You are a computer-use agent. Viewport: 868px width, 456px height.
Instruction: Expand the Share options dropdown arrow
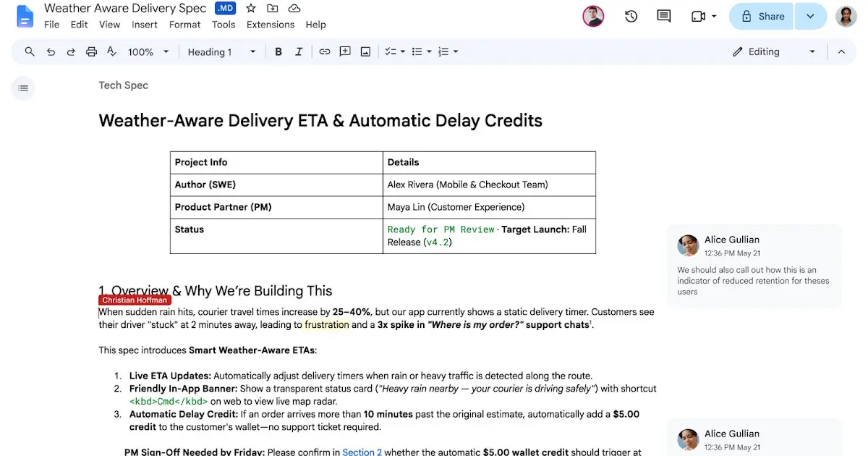pyautogui.click(x=811, y=16)
